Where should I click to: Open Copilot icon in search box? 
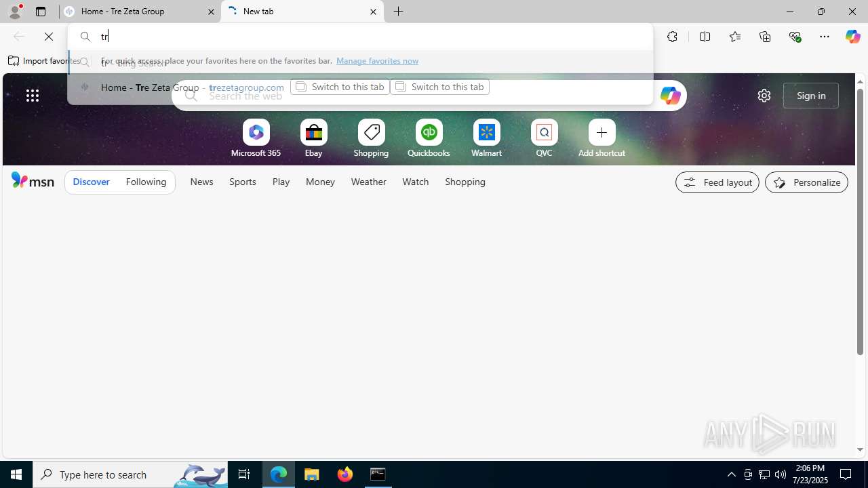click(670, 96)
